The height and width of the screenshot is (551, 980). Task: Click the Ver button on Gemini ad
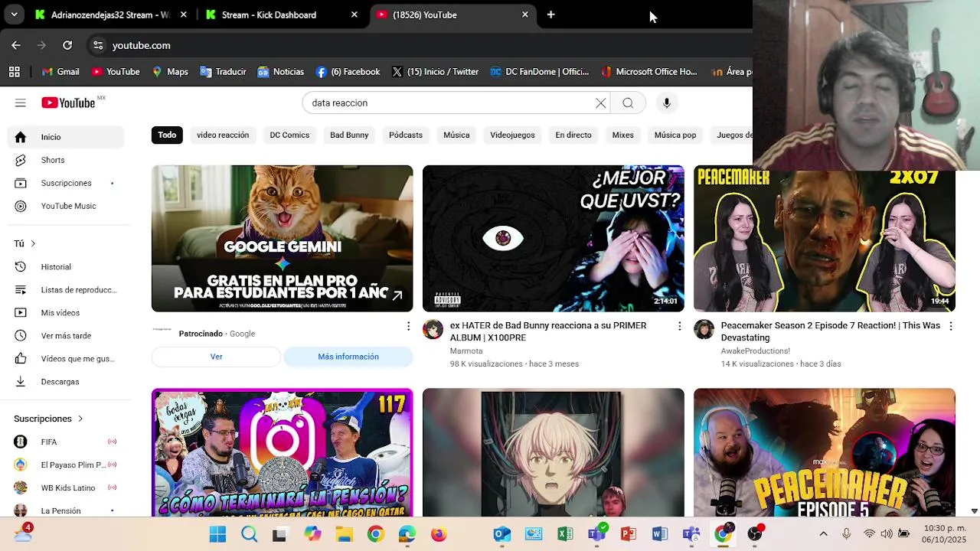coord(217,357)
